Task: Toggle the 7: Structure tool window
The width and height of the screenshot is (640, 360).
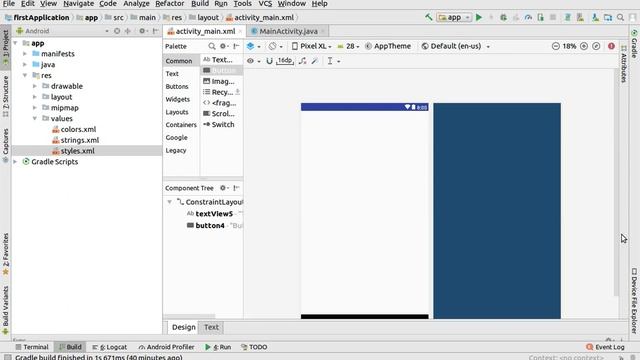Action: (x=5, y=97)
